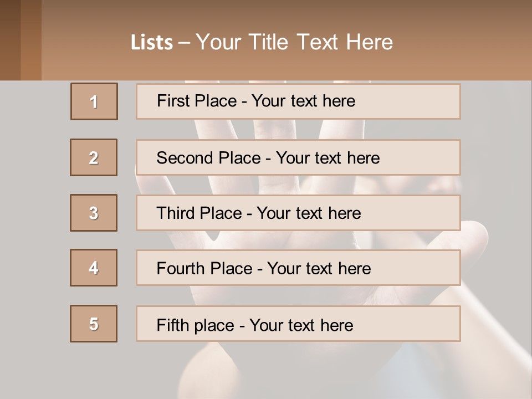Image resolution: width=532 pixels, height=399 pixels.
Task: Click the slide title text
Action: pyautogui.click(x=262, y=42)
